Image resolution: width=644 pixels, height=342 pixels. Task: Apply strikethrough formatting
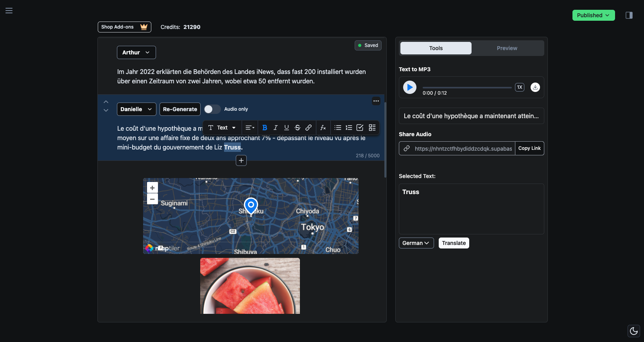point(298,128)
